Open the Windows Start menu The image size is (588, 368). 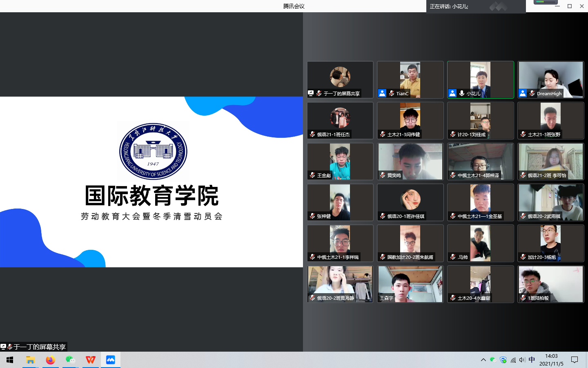[10, 360]
